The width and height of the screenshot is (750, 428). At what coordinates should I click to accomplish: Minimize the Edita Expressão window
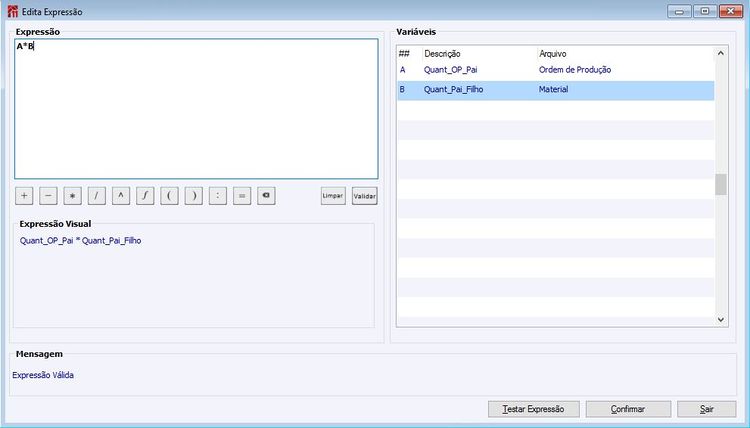[679, 11]
